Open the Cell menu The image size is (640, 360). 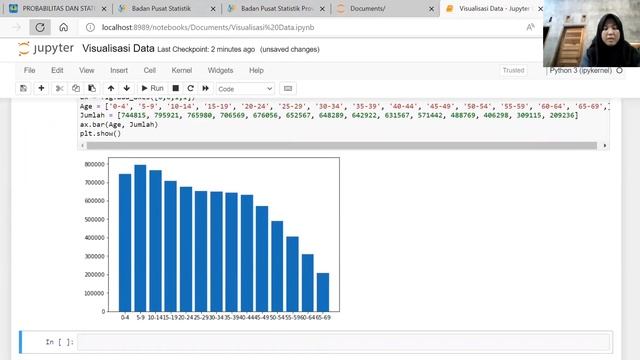149,70
